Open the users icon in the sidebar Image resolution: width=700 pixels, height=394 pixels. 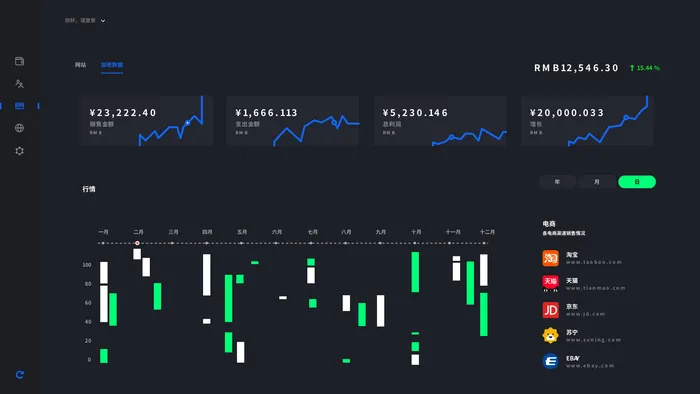click(x=19, y=83)
